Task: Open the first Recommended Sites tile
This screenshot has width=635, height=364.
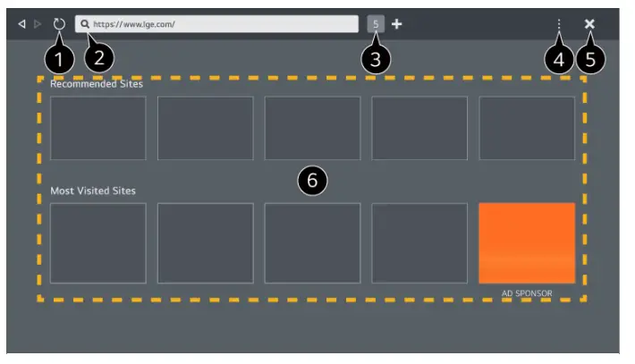Action: (x=98, y=128)
